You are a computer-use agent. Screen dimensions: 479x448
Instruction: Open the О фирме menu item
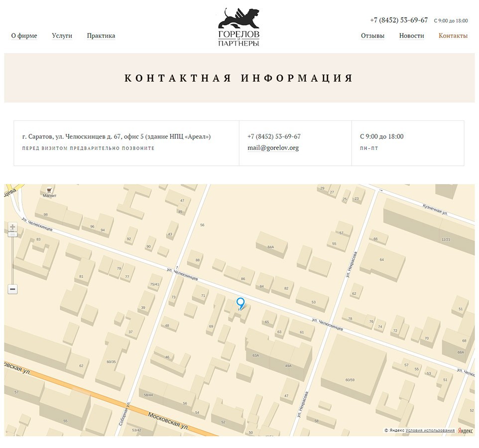pos(24,36)
